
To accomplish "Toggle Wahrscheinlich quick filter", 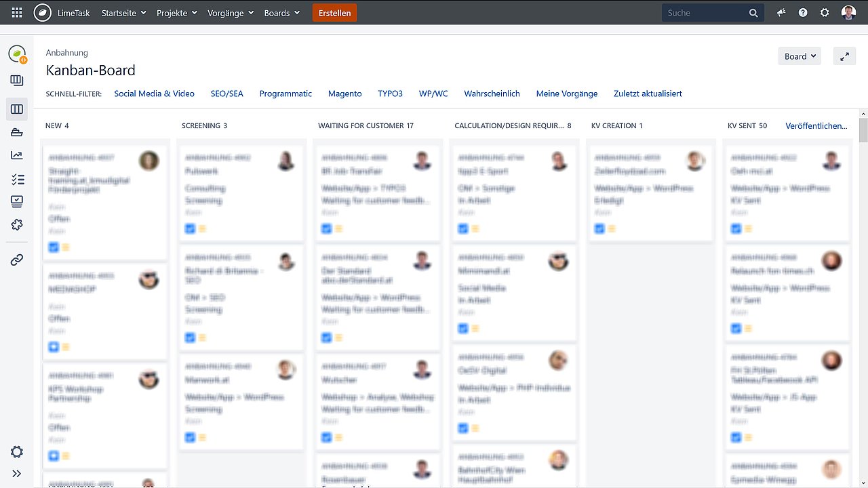I will pos(492,94).
